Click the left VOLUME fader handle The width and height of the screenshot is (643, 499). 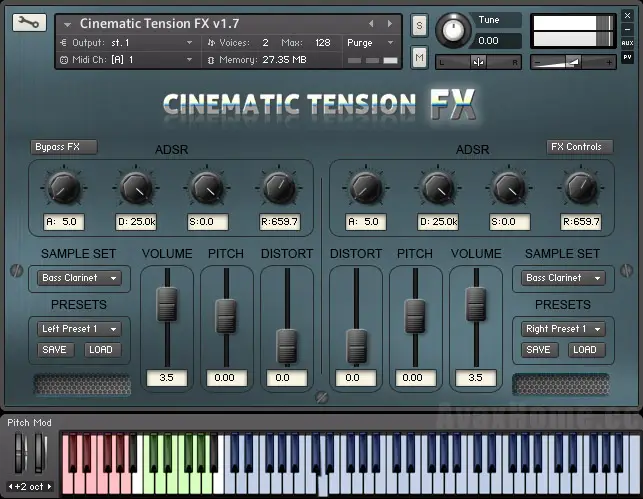pyautogui.click(x=167, y=304)
